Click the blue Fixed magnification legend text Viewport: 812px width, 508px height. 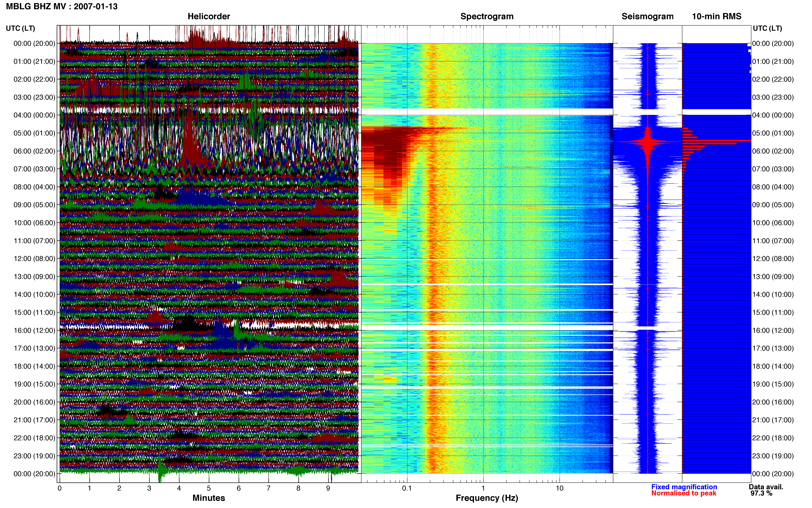[684, 487]
